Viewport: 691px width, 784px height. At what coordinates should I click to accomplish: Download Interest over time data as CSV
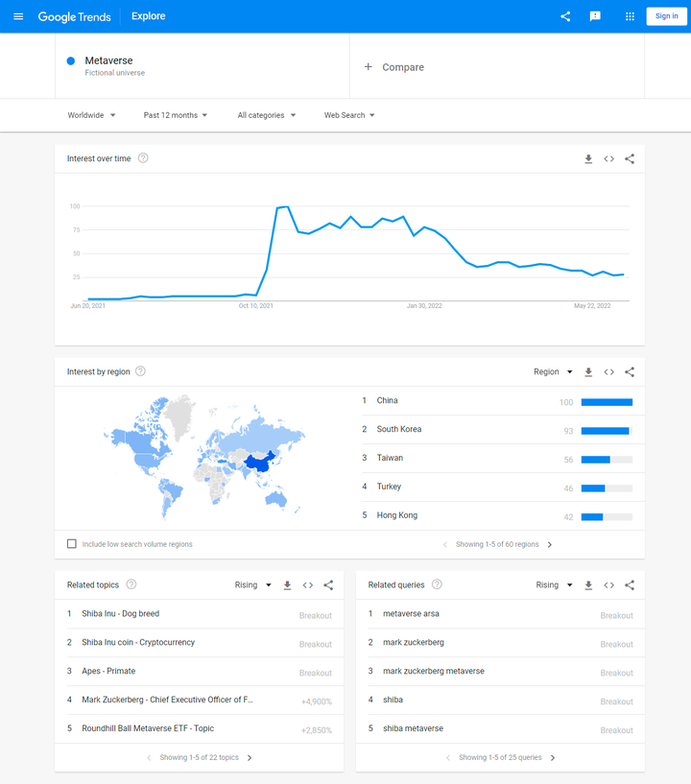pyautogui.click(x=588, y=159)
